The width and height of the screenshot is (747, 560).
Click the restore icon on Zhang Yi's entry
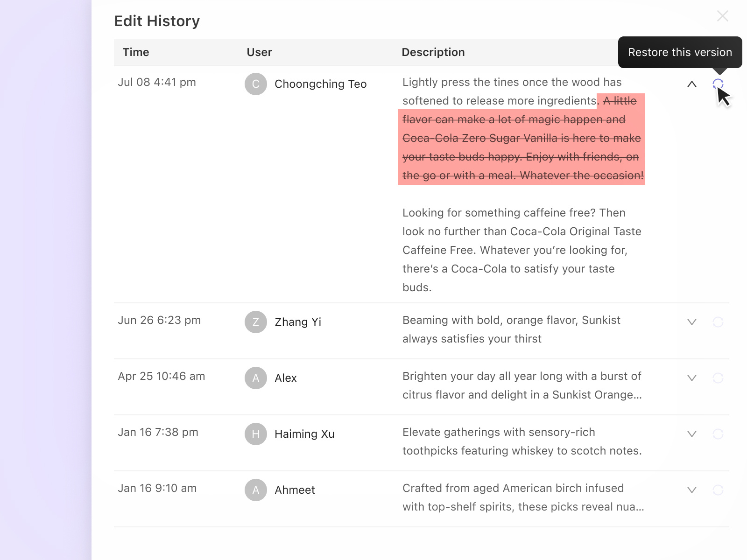tap(719, 322)
